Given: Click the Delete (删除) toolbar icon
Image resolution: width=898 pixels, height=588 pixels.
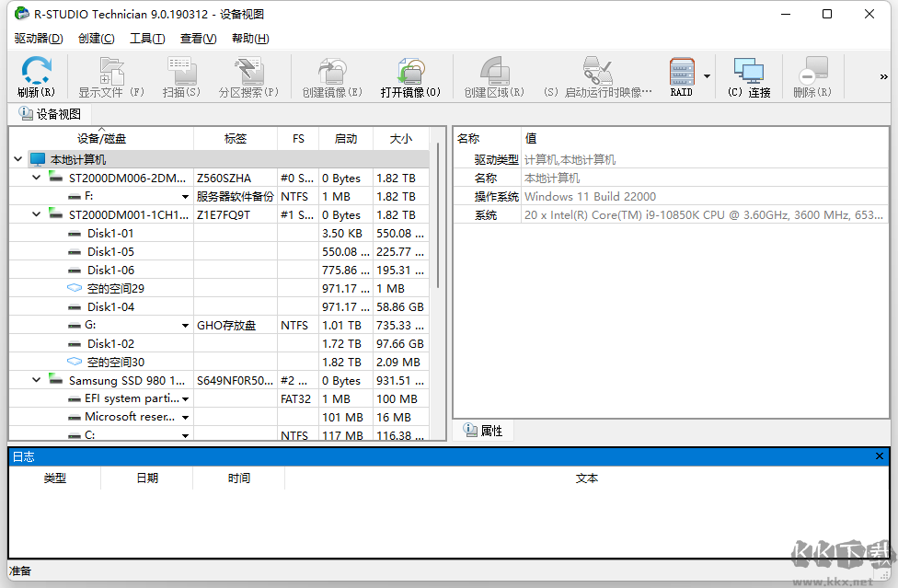Looking at the screenshot, I should pos(812,76).
